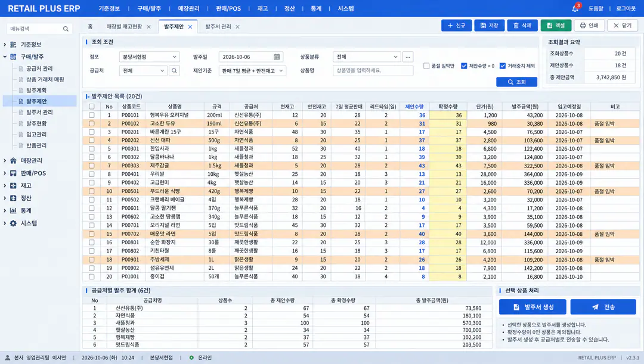Check the row for P01001 종이컵

[x=92, y=276]
